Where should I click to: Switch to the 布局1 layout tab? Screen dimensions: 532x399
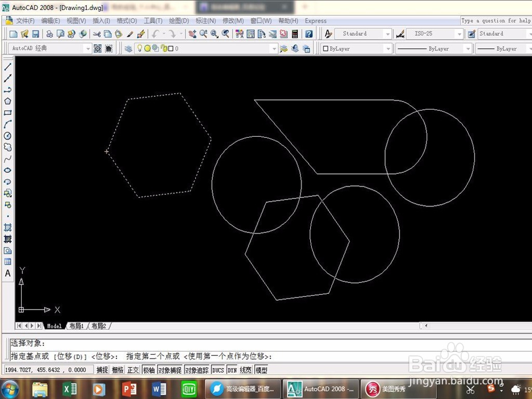click(x=77, y=326)
